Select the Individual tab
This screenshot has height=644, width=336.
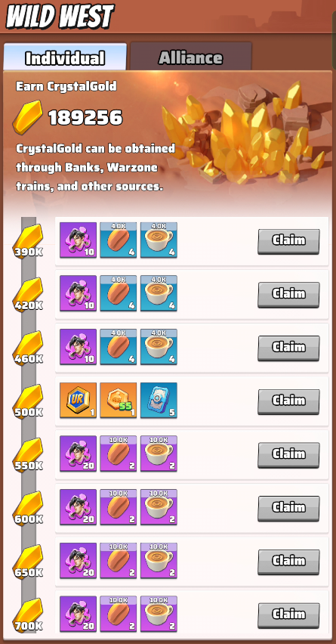[x=65, y=57]
